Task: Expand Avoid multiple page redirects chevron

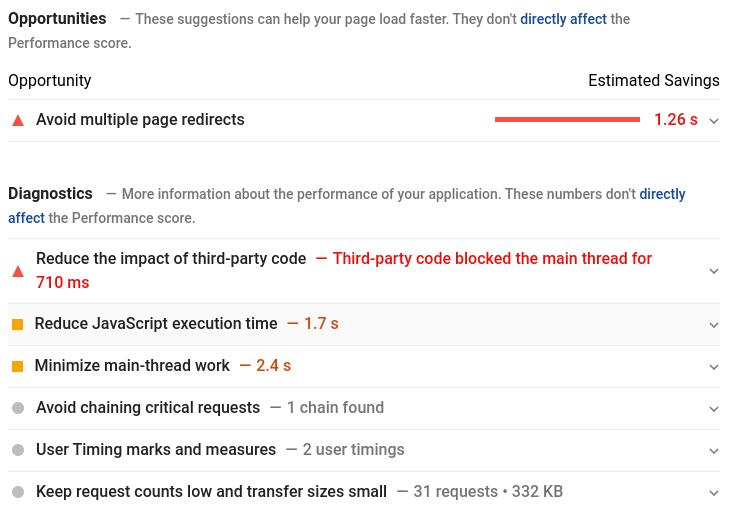Action: (714, 121)
